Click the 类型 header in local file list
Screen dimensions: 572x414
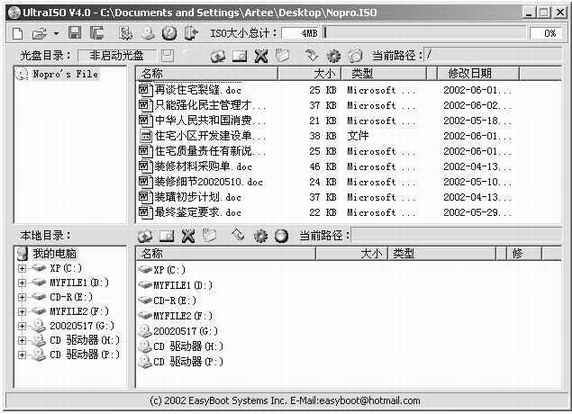[x=442, y=254]
